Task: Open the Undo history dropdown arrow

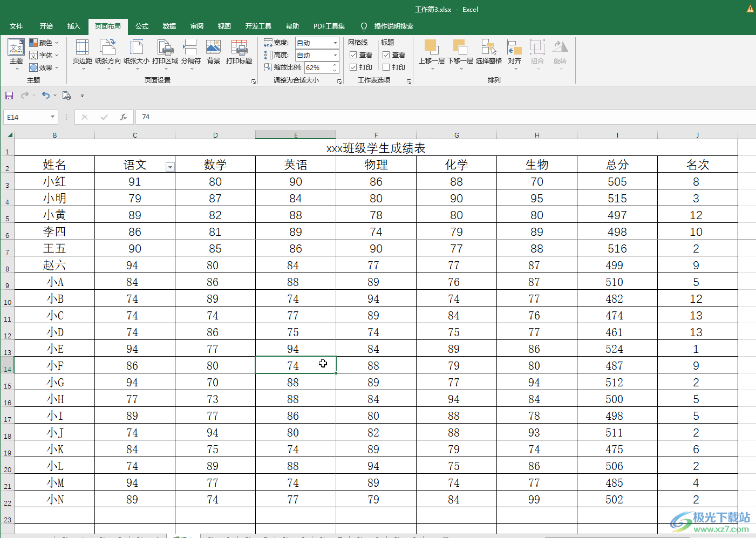Action: pyautogui.click(x=55, y=96)
